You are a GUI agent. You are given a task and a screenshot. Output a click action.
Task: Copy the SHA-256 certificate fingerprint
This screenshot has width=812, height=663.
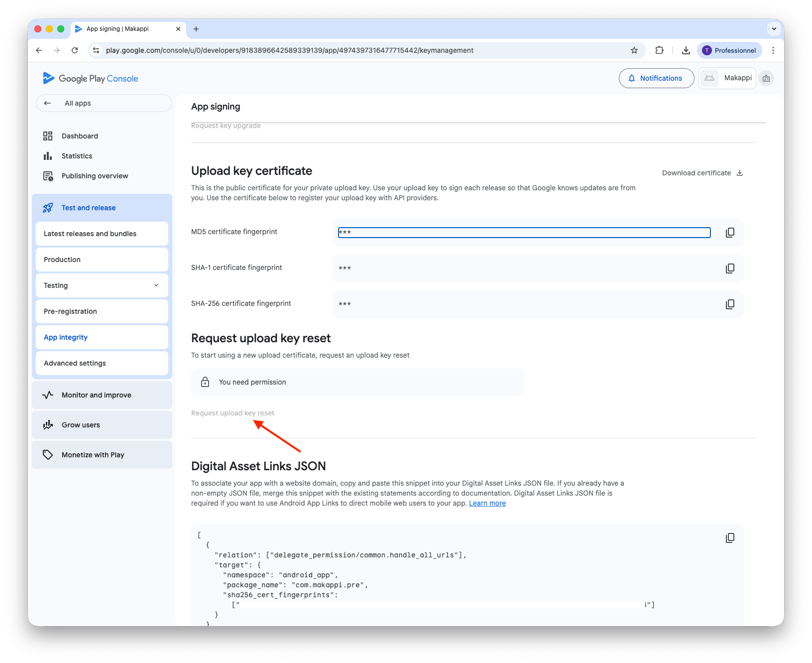tap(730, 304)
